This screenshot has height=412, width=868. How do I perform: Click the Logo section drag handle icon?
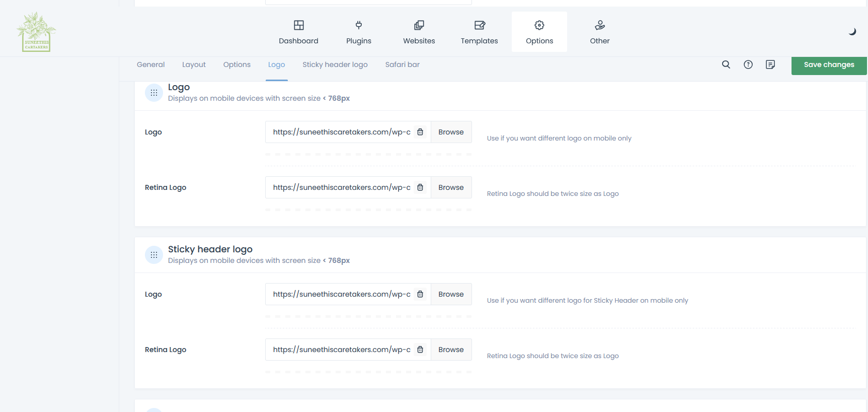(x=154, y=93)
